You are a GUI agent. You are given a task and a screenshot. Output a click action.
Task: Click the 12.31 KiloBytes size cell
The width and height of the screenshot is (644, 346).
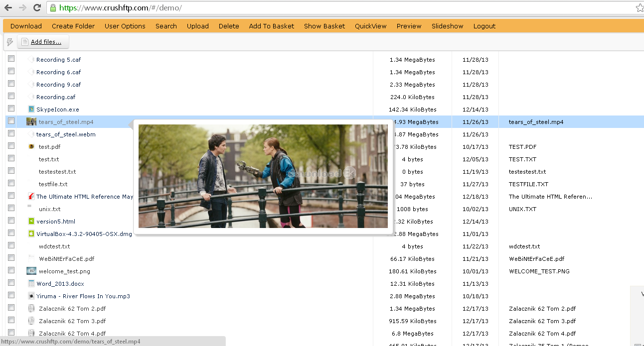(412, 284)
